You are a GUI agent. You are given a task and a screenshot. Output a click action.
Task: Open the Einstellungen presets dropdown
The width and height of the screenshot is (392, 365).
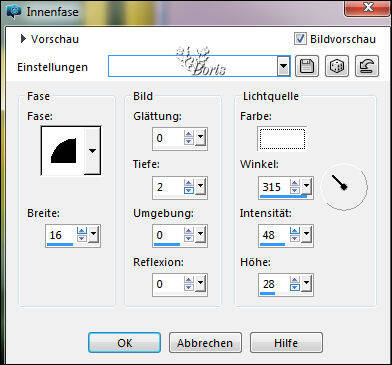tap(283, 66)
